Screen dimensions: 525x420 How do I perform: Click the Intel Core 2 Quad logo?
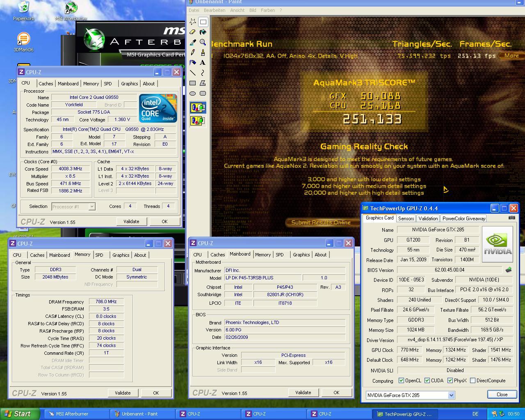point(158,108)
